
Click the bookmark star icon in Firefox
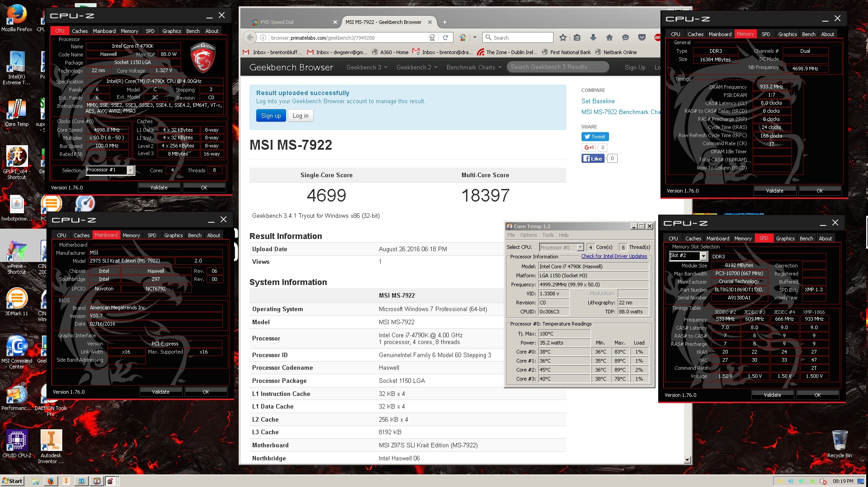tap(563, 37)
